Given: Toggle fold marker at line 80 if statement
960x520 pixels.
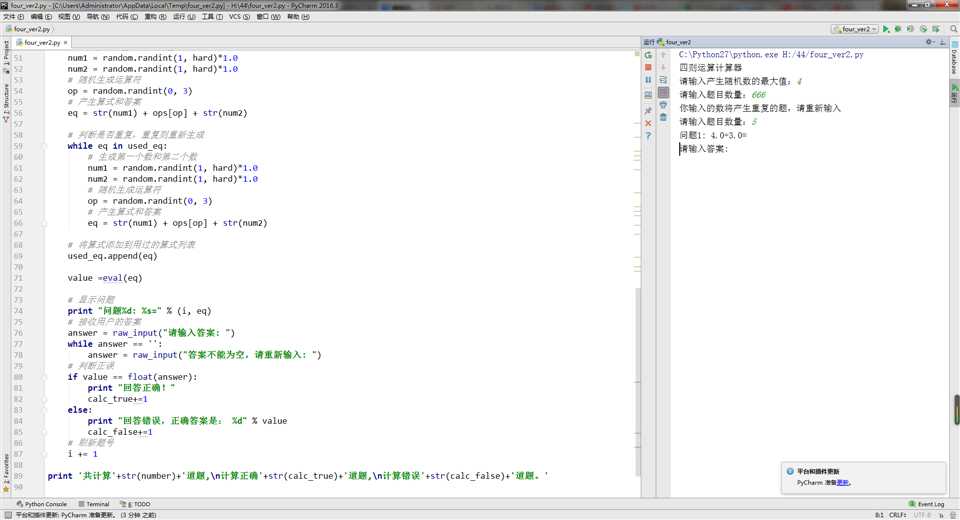Looking at the screenshot, I should coord(45,377).
